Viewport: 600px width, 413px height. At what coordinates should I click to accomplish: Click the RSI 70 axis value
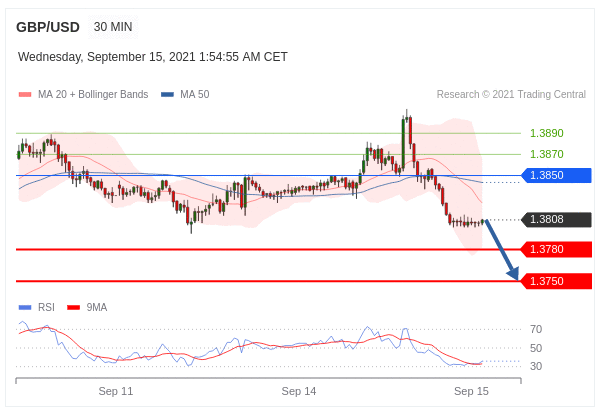point(536,329)
